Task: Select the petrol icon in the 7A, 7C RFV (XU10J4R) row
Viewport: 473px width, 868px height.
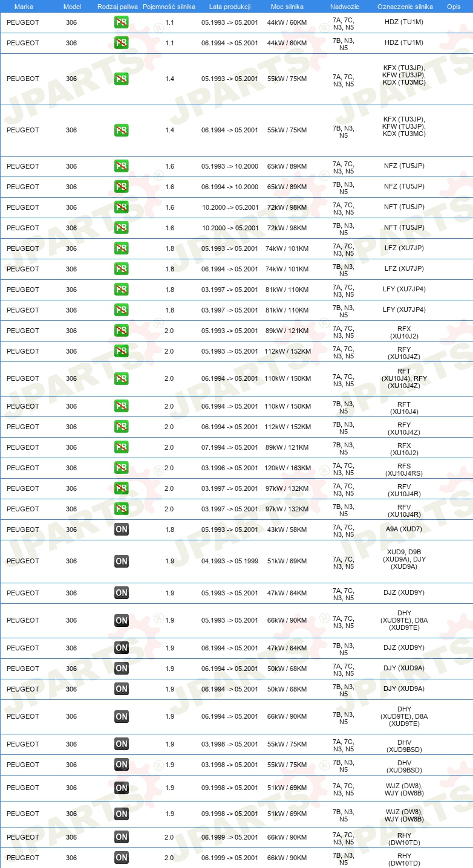Action: pyautogui.click(x=122, y=488)
